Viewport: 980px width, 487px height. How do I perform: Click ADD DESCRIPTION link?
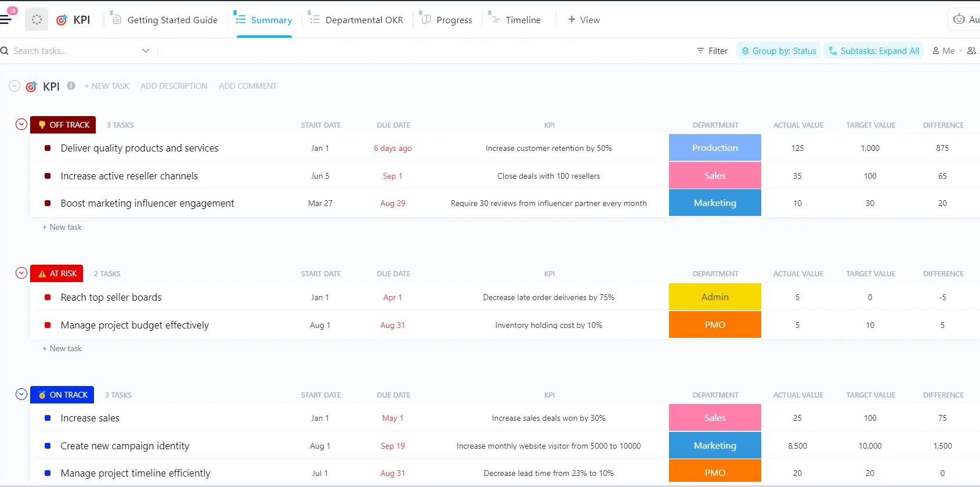[173, 86]
